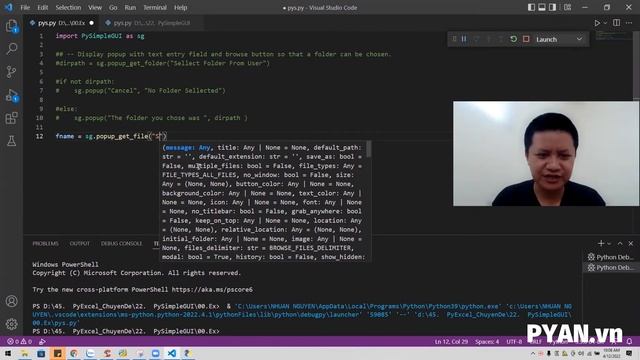Grab the debug toolbar drag handle
Image resolution: width=640 pixels, height=360 pixels.
454,39
